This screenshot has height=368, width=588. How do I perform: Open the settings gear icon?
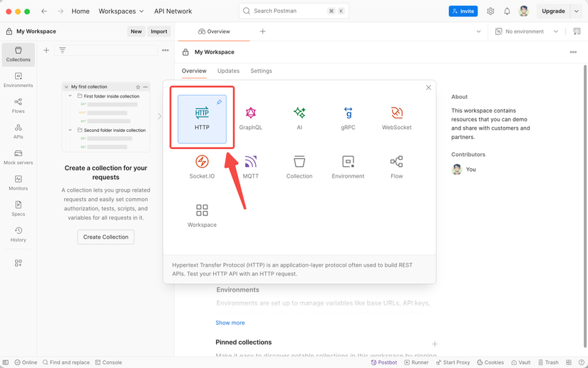pyautogui.click(x=490, y=11)
